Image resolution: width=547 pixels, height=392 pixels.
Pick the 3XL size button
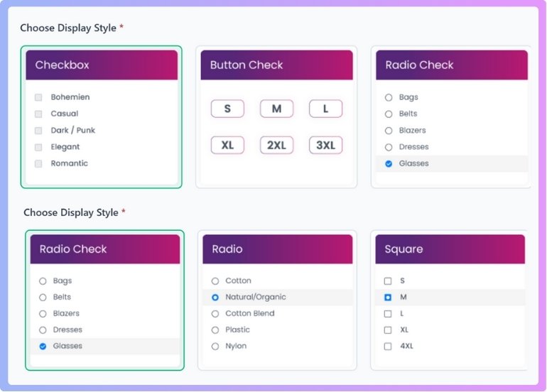coord(325,145)
